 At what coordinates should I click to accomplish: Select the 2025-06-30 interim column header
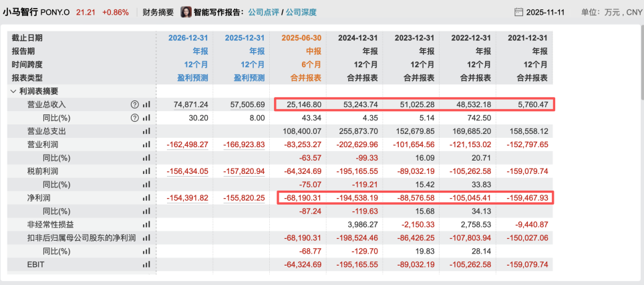coord(301,38)
